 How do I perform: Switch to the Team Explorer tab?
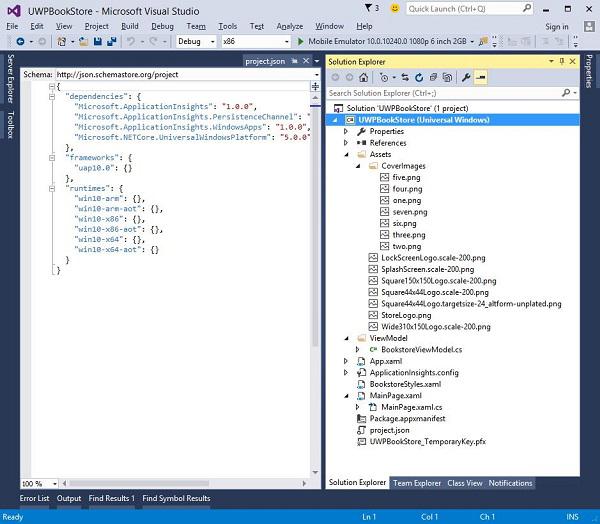pyautogui.click(x=417, y=483)
